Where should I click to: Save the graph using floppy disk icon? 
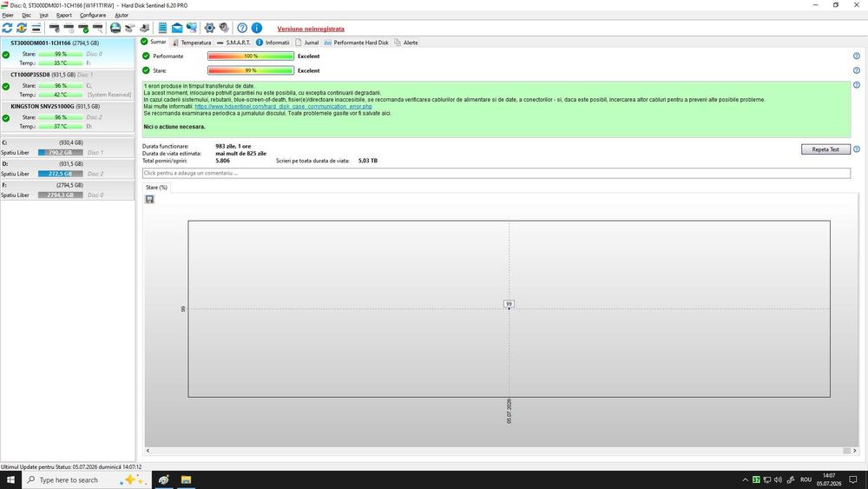(149, 199)
